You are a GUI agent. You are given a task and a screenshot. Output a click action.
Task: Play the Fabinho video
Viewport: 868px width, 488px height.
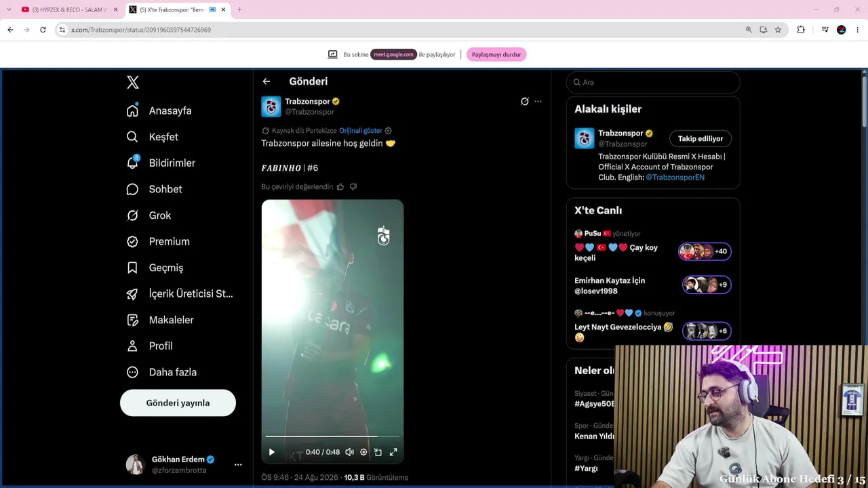(271, 452)
